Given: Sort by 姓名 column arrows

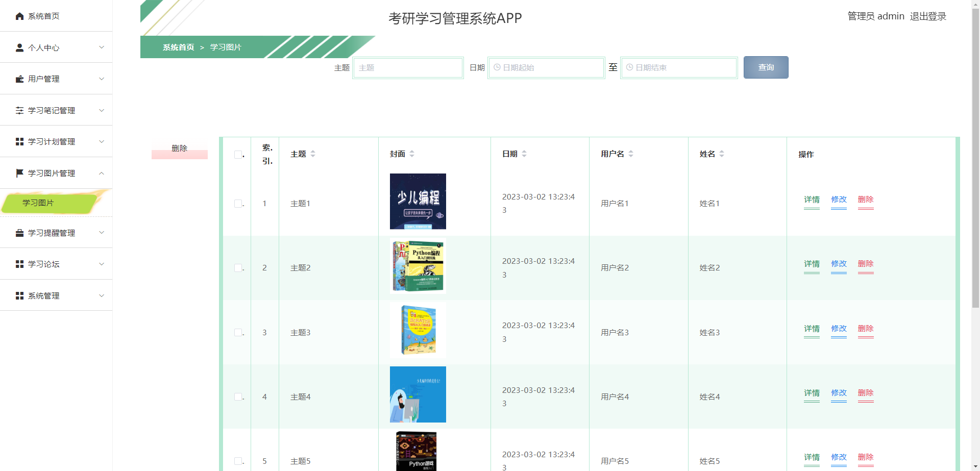Looking at the screenshot, I should pyautogui.click(x=722, y=154).
